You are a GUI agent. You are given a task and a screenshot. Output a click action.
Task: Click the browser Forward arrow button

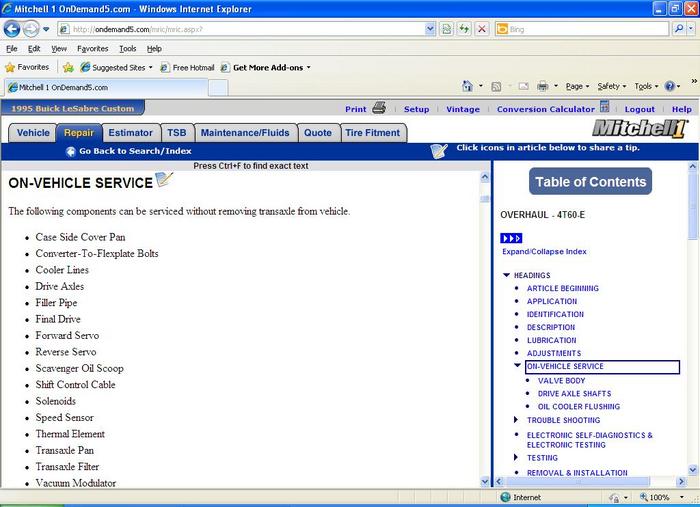pyautogui.click(x=31, y=29)
